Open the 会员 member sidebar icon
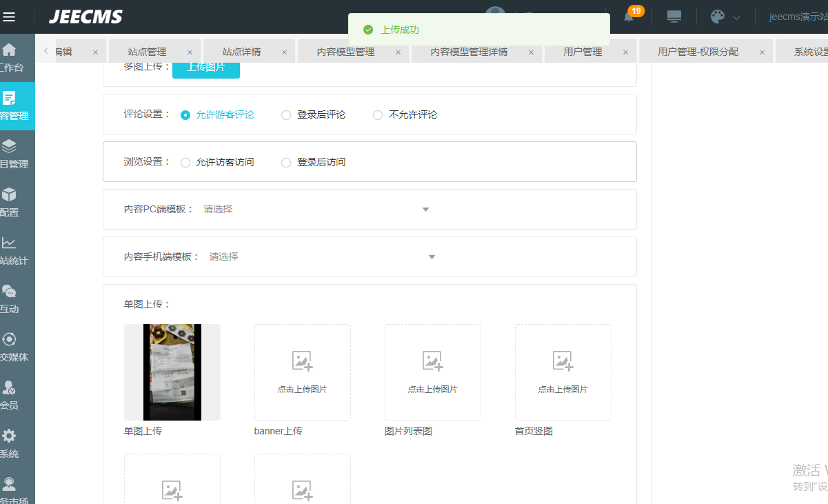 click(9, 388)
